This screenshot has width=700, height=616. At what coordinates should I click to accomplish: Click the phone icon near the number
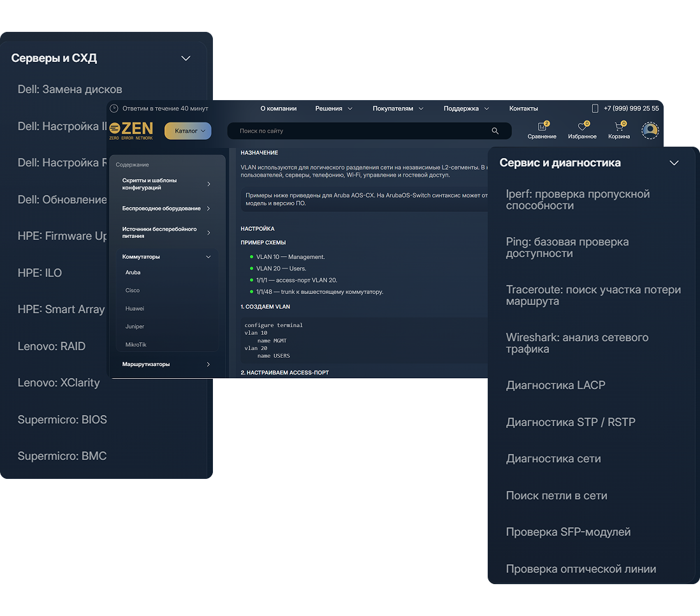(595, 108)
